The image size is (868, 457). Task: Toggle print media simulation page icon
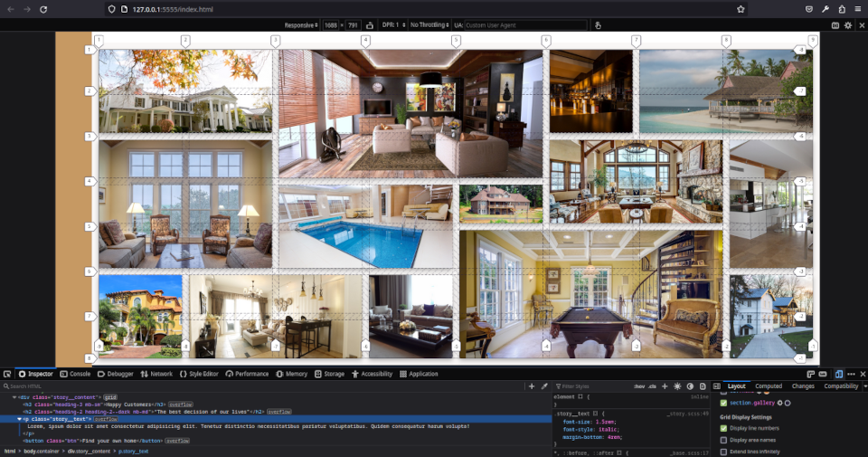(x=703, y=386)
